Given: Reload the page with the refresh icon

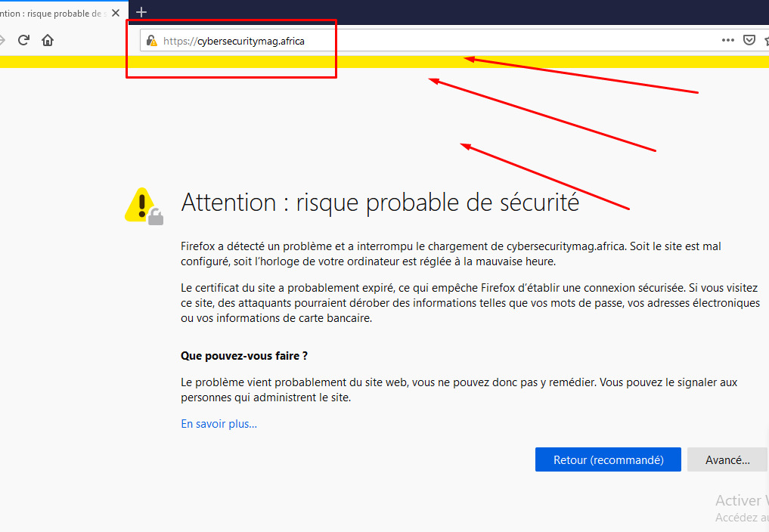Looking at the screenshot, I should point(23,40).
